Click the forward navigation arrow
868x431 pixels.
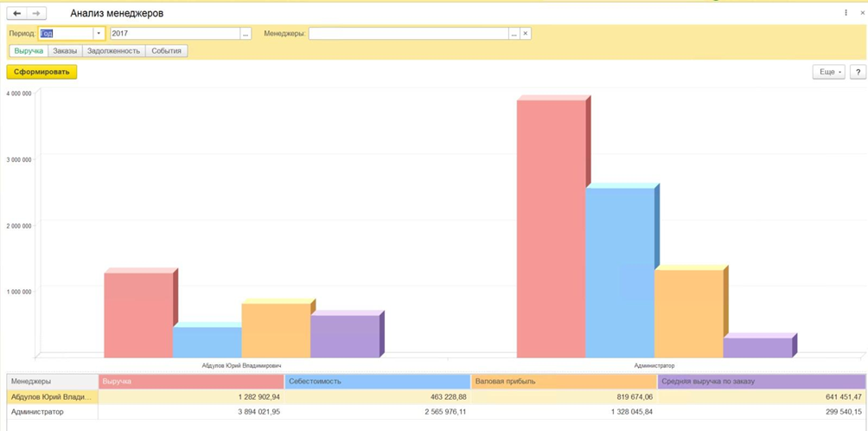(36, 14)
